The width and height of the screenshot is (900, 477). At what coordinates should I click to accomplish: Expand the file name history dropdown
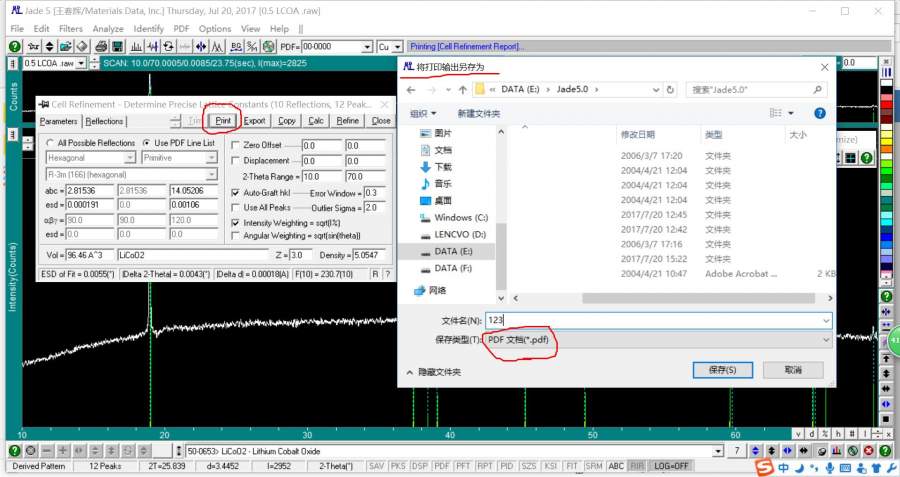[x=826, y=320]
